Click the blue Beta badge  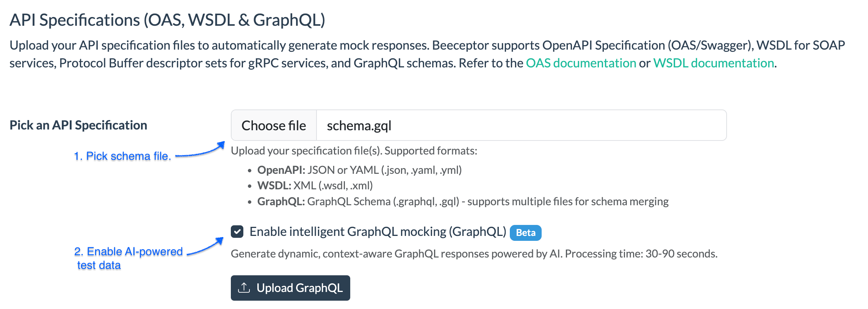click(525, 233)
